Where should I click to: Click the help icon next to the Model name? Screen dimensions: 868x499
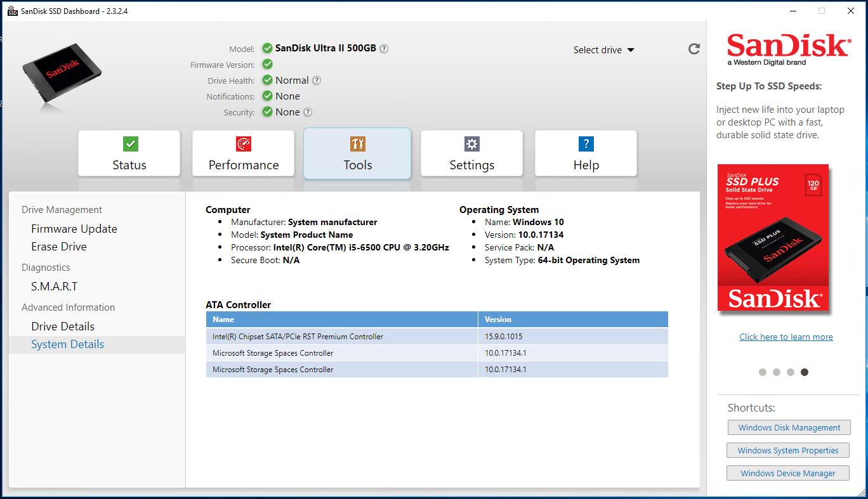pos(384,48)
